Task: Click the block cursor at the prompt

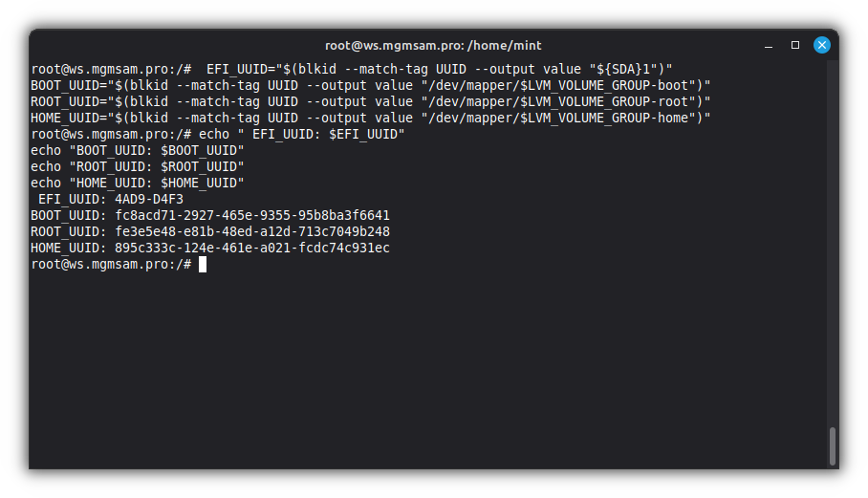Action: point(203,265)
